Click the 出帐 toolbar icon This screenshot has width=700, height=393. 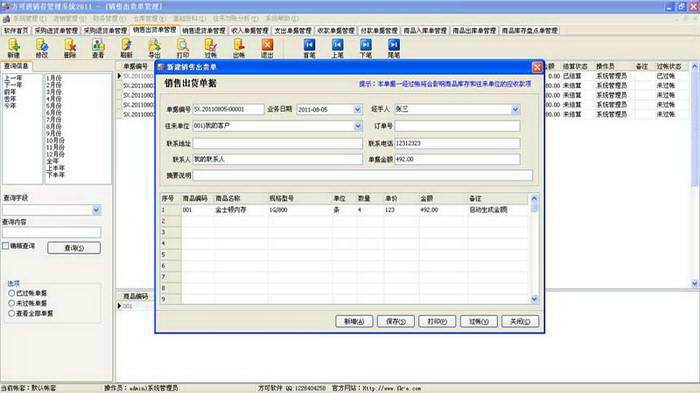239,48
